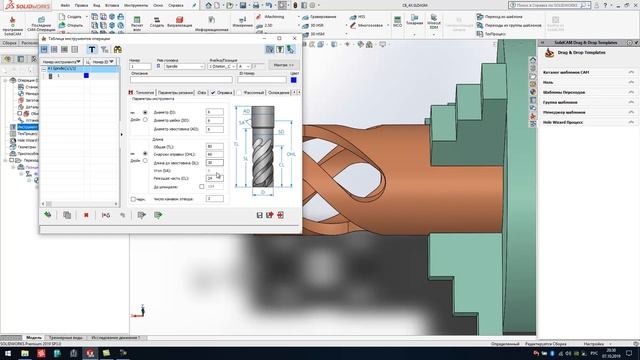Select the Дюйм radio button for length units
This screenshot has height=360, width=640.
pyautogui.click(x=145, y=161)
